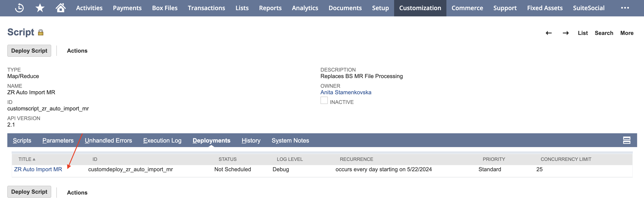Open the Analytics menu
The height and width of the screenshot is (201, 644).
305,8
